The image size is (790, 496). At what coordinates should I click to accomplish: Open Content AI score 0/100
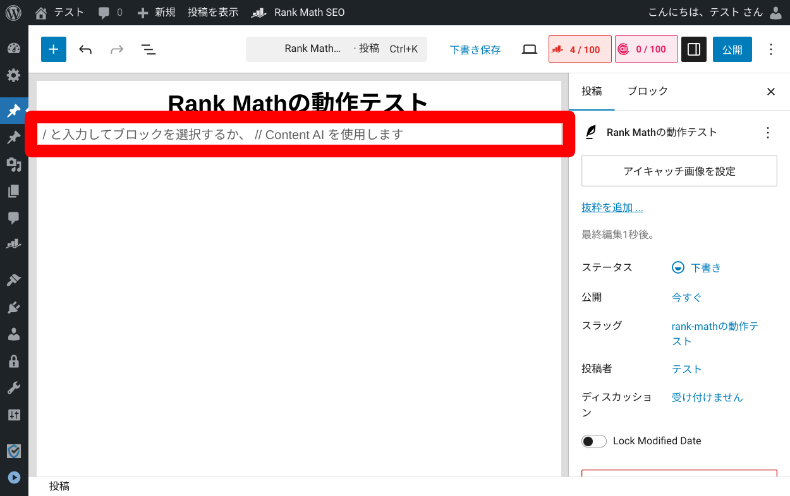coord(645,49)
